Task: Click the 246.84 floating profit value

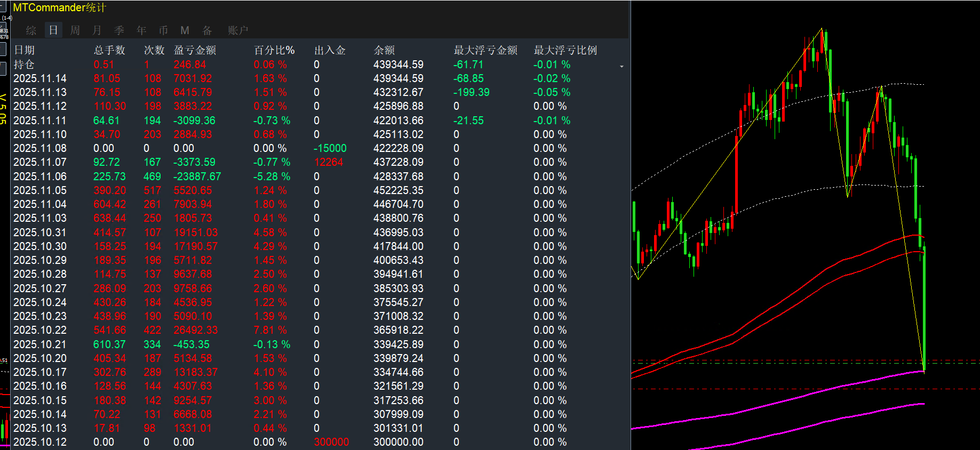Action: click(189, 65)
